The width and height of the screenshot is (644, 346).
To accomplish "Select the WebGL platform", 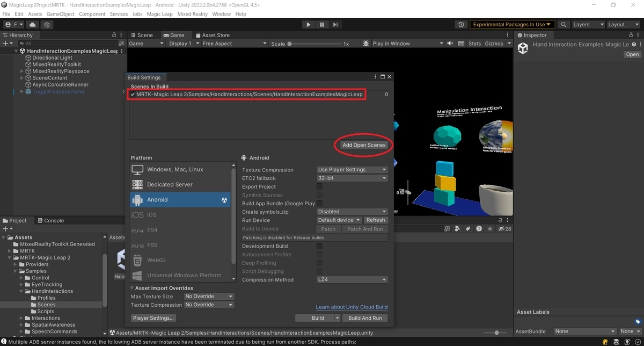I will tap(180, 260).
